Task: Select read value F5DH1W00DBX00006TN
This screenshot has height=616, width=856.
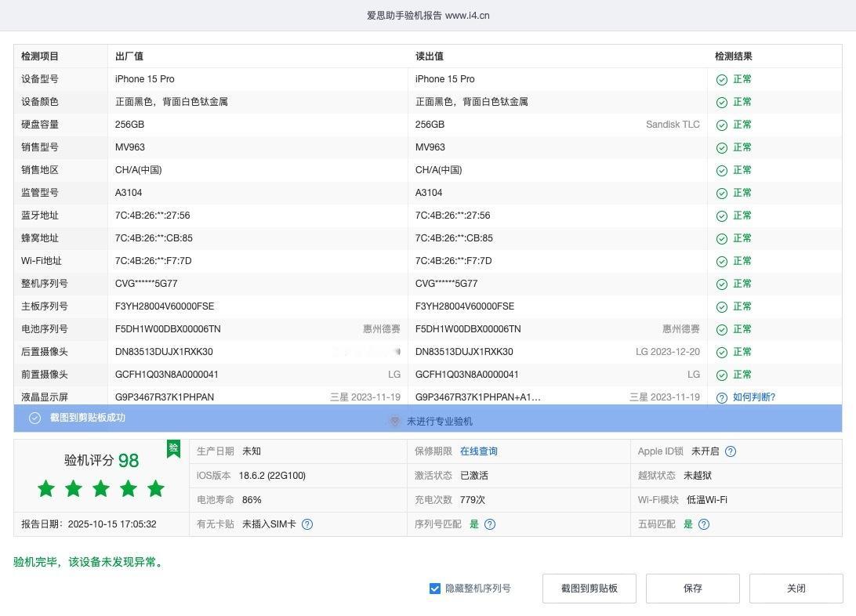Action: 468,329
